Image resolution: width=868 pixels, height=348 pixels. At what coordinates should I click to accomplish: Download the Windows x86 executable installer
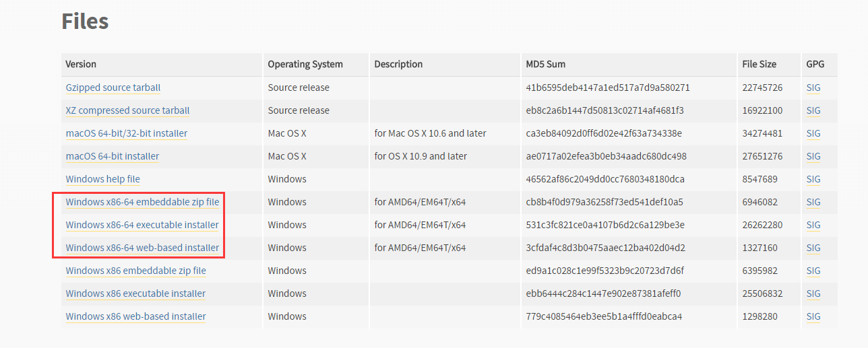pyautogui.click(x=135, y=293)
